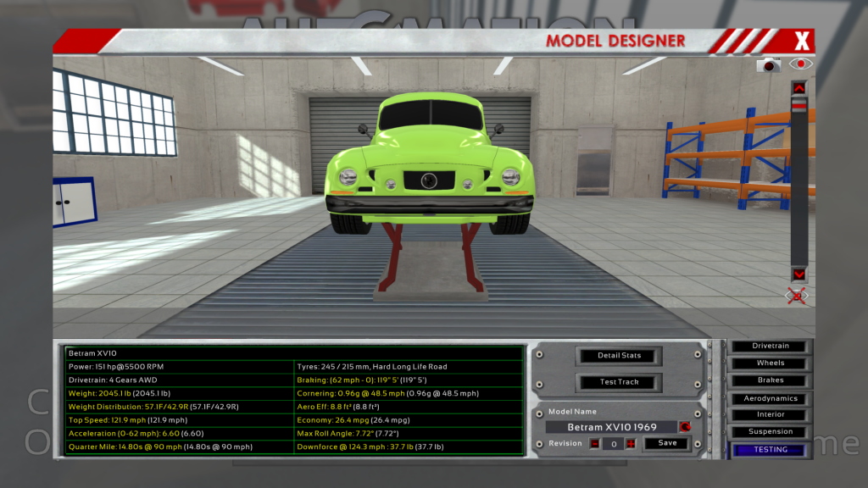Select the highlighted TESTING tab
This screenshot has height=488, width=868.
point(771,450)
